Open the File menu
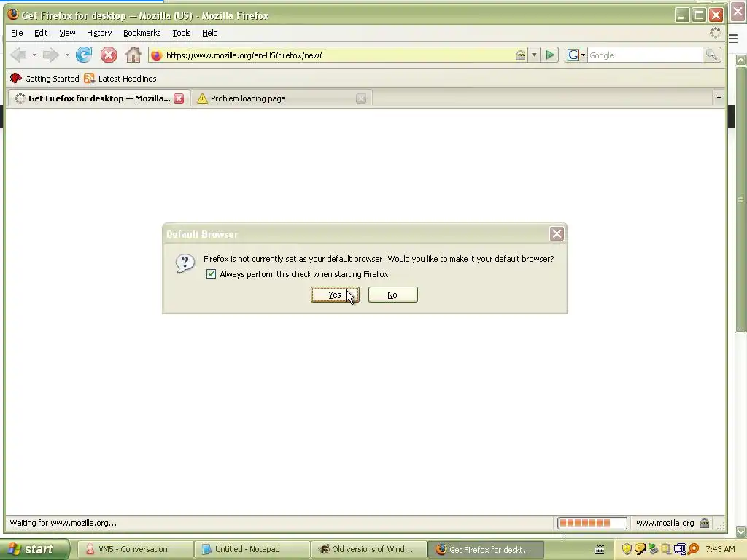747x560 pixels. [17, 33]
